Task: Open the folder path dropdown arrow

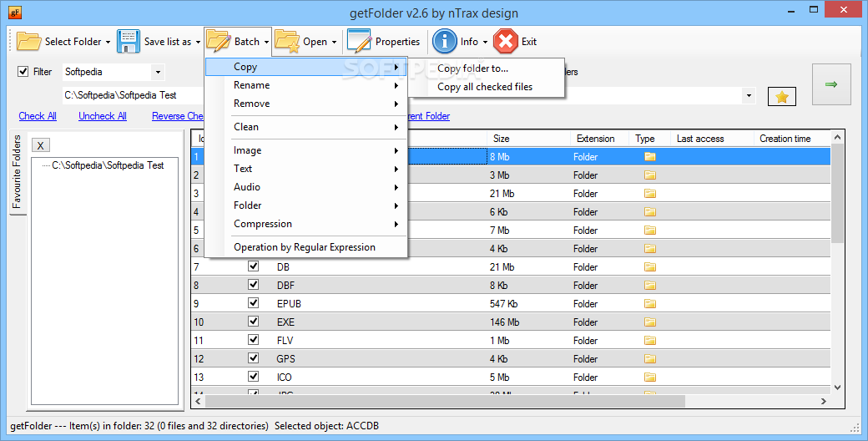Action: (749, 95)
